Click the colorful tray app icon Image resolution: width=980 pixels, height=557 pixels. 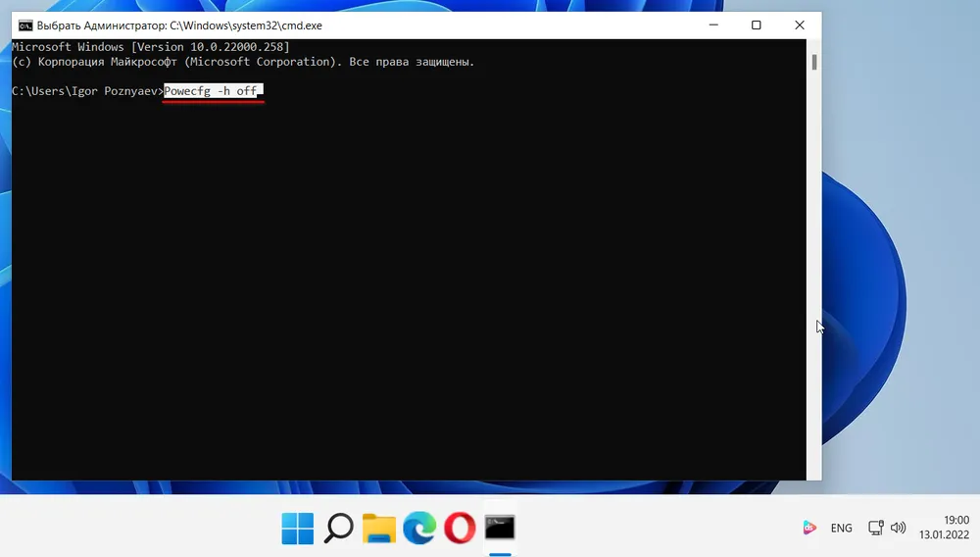pyautogui.click(x=809, y=528)
